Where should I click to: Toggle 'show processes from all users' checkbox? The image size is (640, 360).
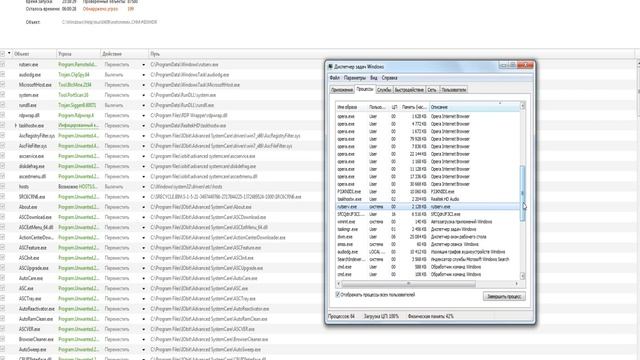pyautogui.click(x=338, y=294)
